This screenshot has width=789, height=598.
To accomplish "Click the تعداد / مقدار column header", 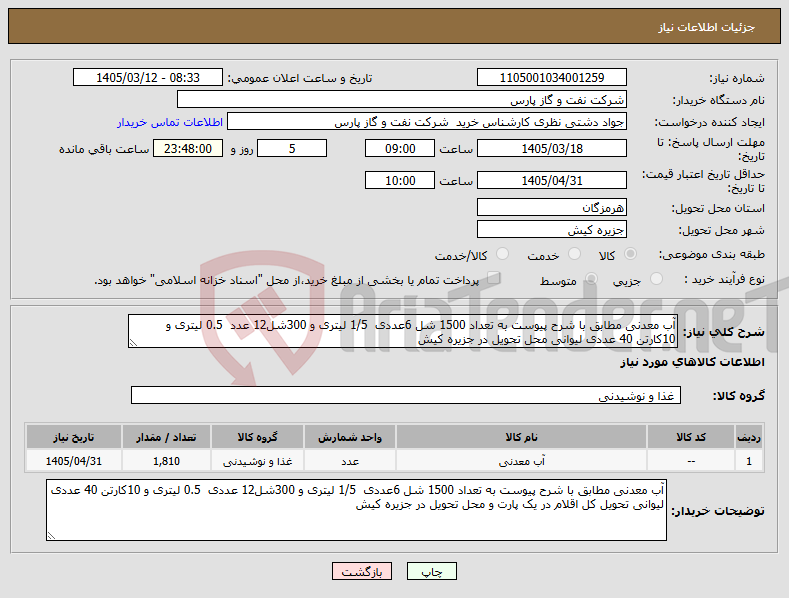I will tap(166, 437).
